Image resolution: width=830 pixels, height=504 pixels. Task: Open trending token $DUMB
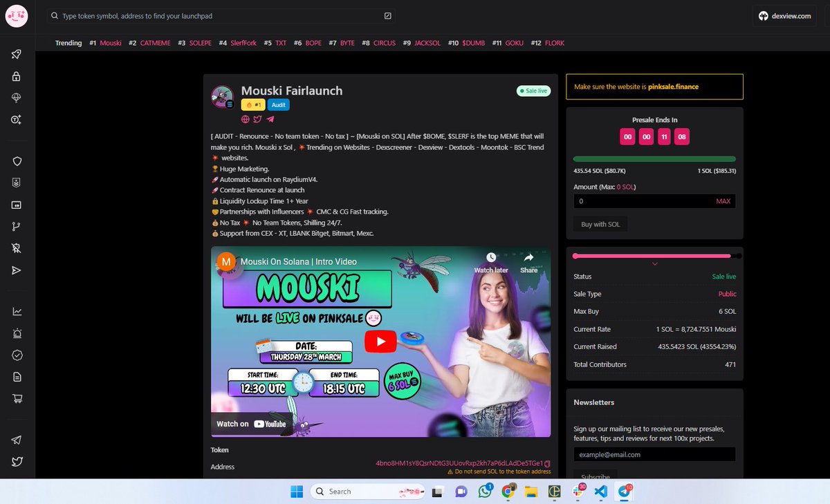[x=473, y=43]
